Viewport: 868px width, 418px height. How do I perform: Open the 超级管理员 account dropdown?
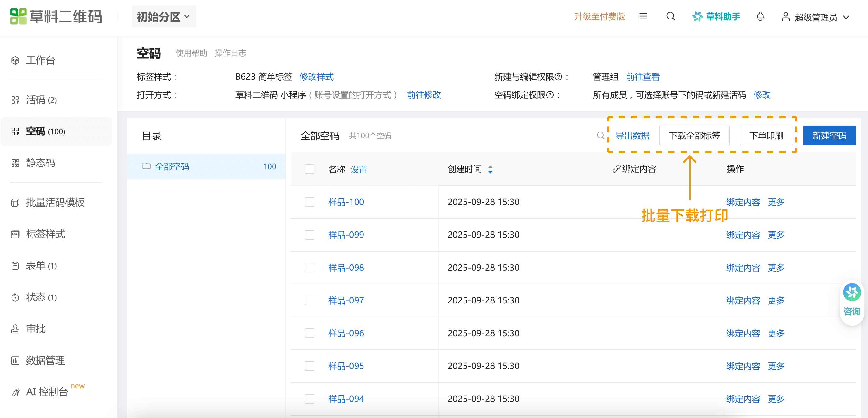[815, 17]
